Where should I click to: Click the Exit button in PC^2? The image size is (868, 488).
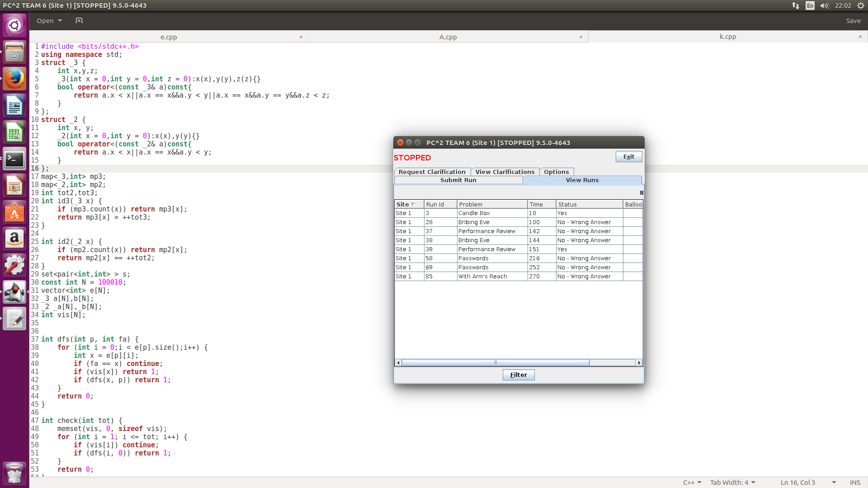(628, 157)
